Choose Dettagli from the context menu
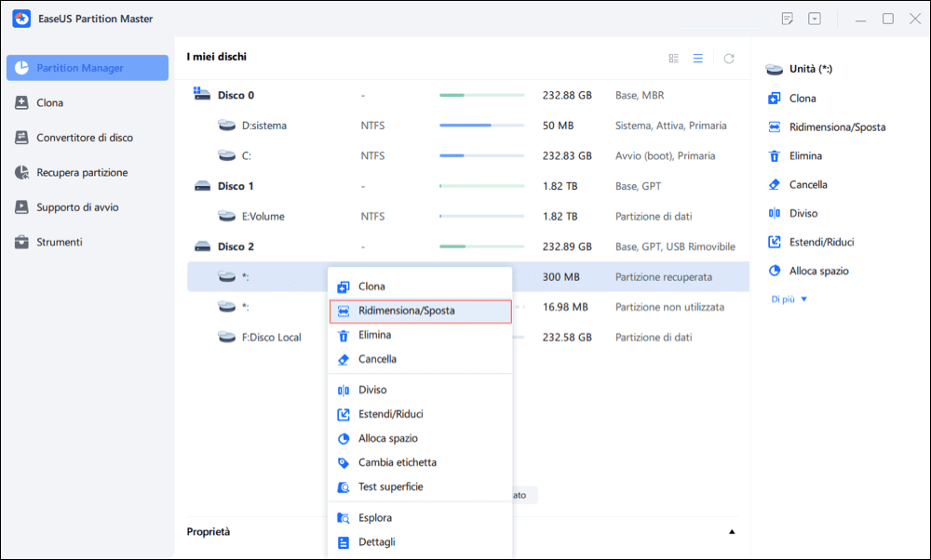 [420, 542]
